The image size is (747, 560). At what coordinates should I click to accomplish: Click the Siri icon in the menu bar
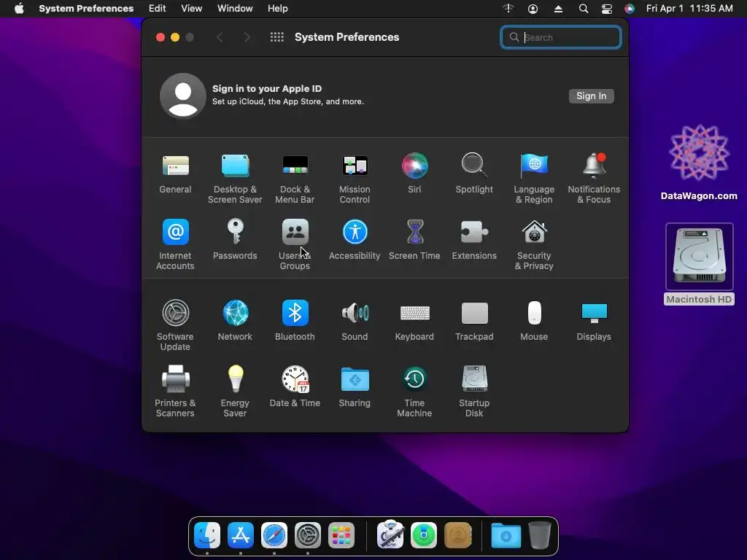click(630, 9)
